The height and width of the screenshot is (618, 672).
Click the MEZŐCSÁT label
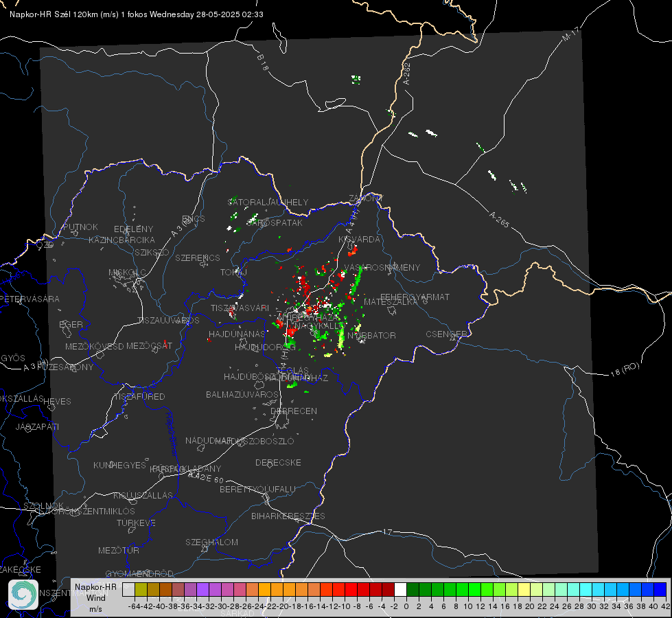[x=149, y=345]
